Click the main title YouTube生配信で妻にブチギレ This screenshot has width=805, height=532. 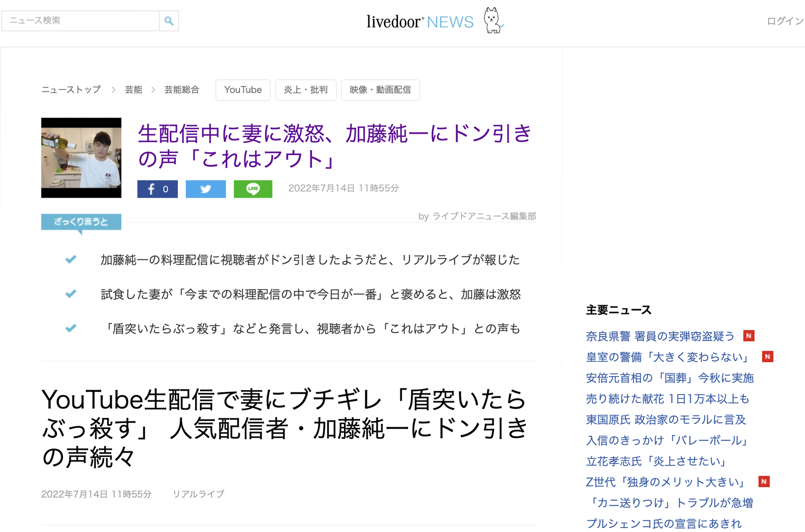284,428
